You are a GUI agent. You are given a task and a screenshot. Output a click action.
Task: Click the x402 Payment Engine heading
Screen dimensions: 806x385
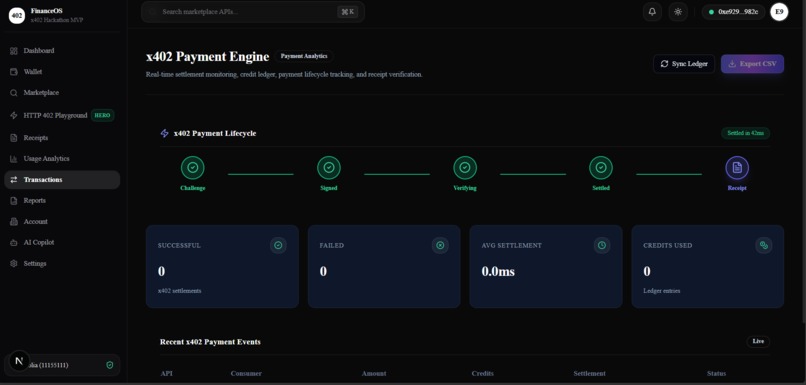coord(208,57)
